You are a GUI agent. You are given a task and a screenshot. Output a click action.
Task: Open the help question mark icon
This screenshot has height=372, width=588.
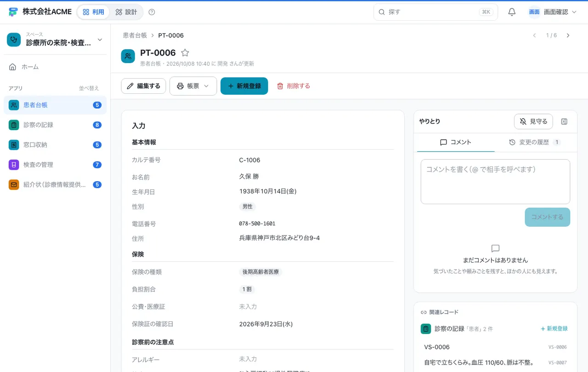152,12
